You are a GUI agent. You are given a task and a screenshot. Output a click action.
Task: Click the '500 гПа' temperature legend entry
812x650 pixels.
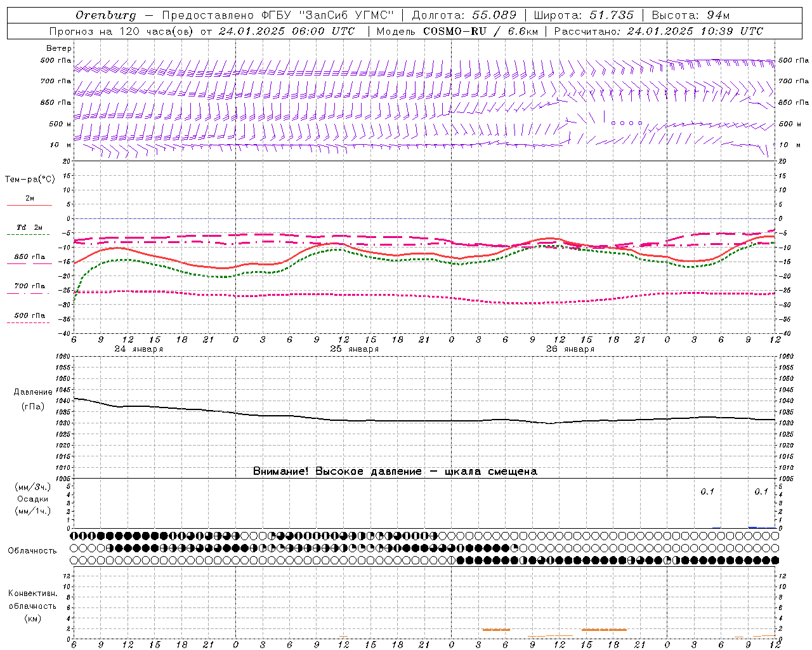tap(30, 315)
